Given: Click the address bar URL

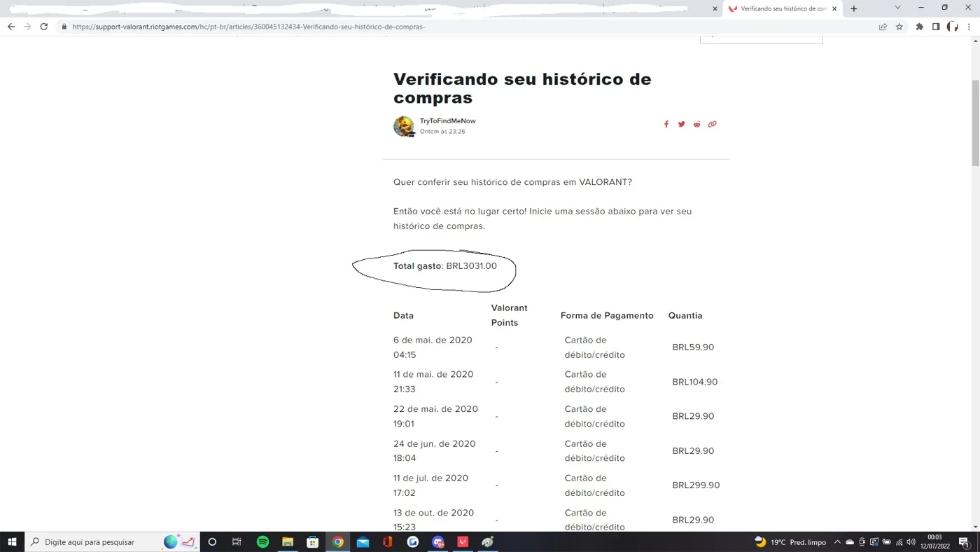Looking at the screenshot, I should (248, 27).
